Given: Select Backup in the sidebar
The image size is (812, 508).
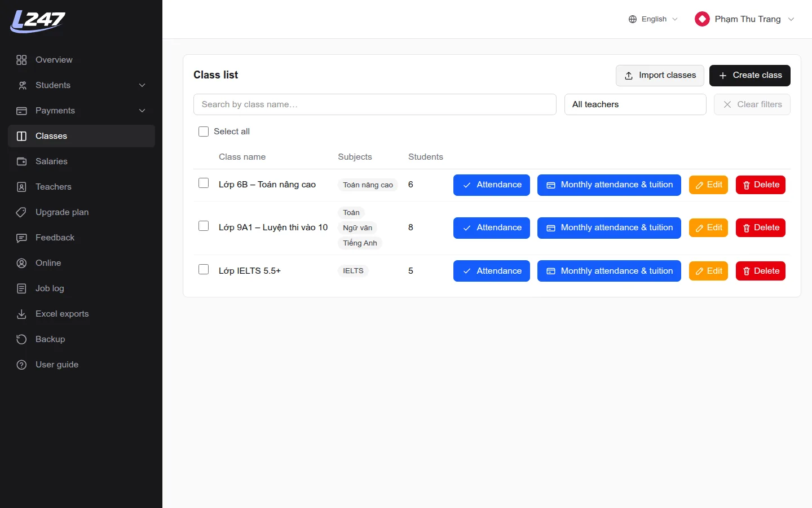Looking at the screenshot, I should click(81, 339).
